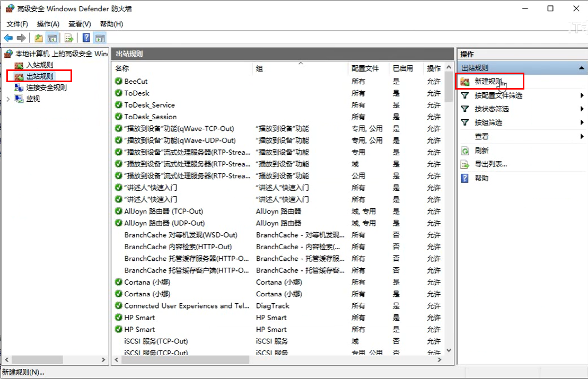Collapse the 出站规则 section in the actions pane
Screen dimensions: 588x379
tap(582, 67)
